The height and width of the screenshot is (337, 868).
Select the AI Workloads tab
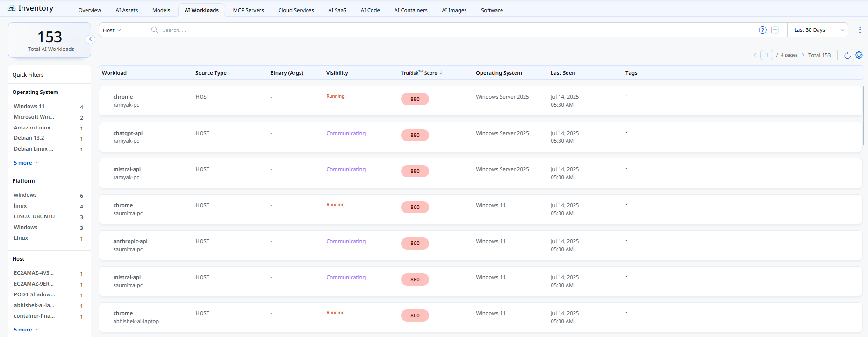pos(201,10)
